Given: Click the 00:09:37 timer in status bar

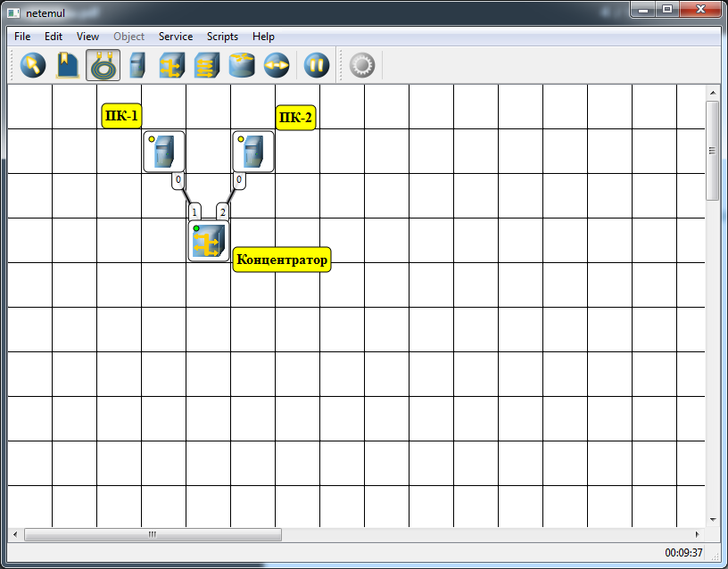Looking at the screenshot, I should pyautogui.click(x=683, y=552).
